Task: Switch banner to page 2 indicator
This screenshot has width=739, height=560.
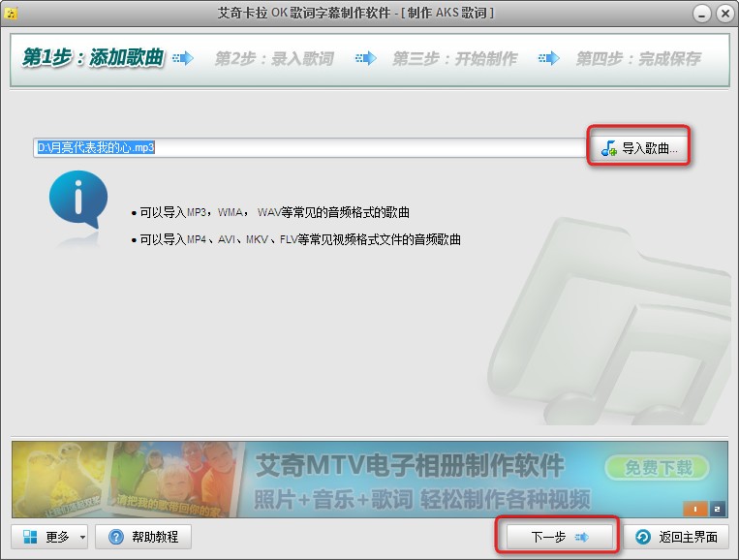Action: tap(718, 509)
